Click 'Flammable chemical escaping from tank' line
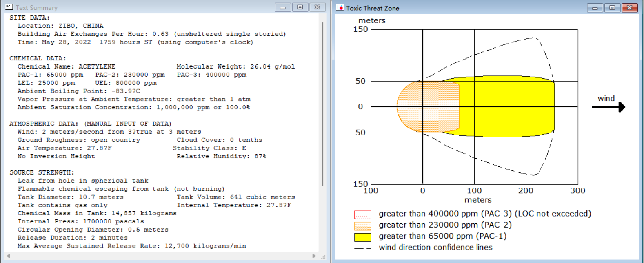 click(121, 189)
